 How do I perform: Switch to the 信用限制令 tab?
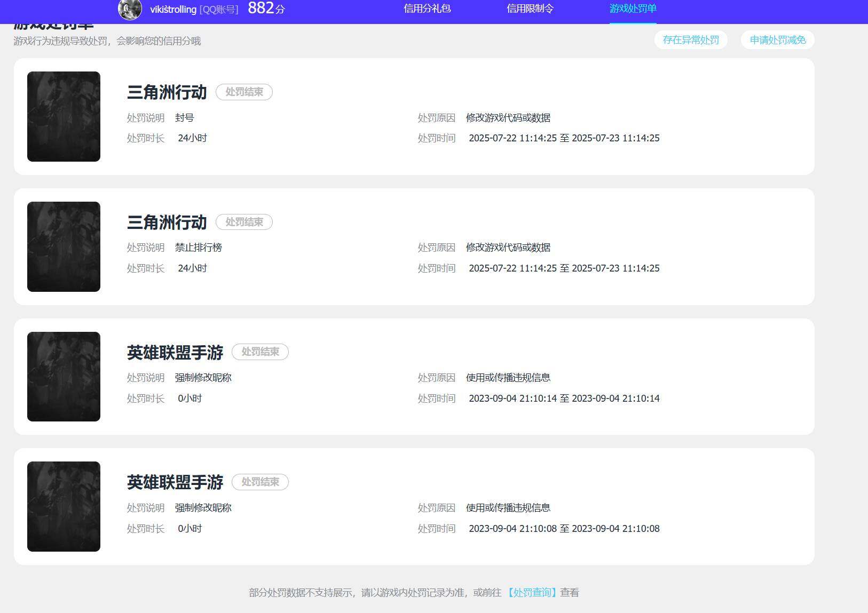[x=530, y=9]
